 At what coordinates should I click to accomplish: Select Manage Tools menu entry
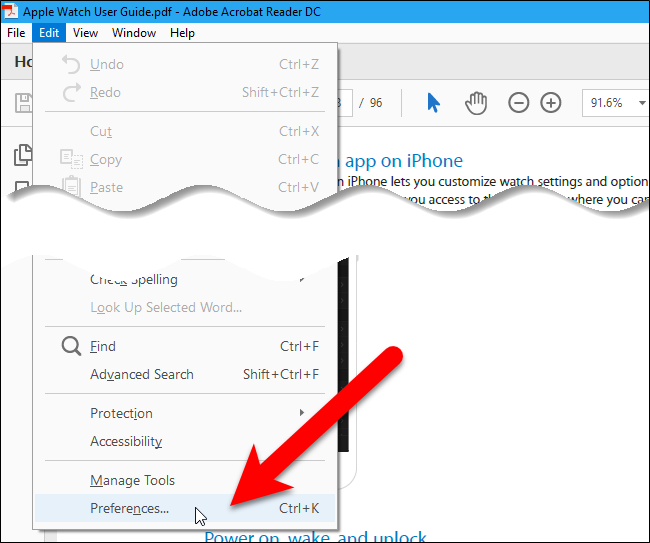[x=185, y=480]
